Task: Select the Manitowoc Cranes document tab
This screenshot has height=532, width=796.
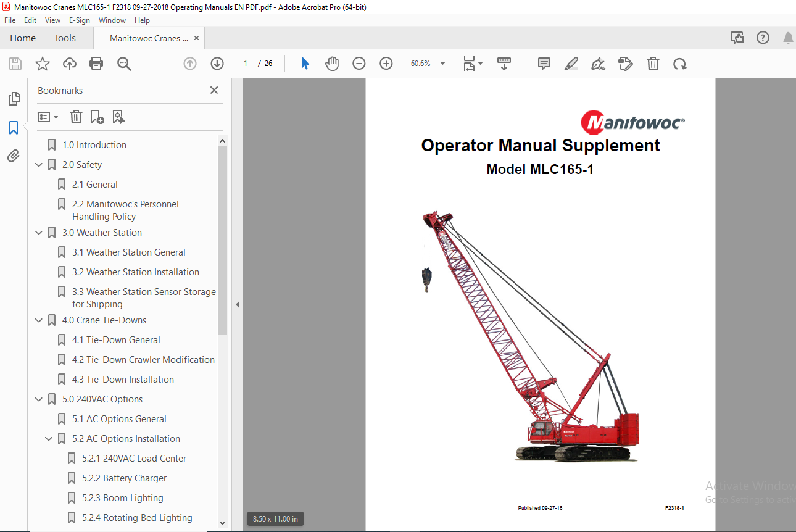Action: pos(149,38)
